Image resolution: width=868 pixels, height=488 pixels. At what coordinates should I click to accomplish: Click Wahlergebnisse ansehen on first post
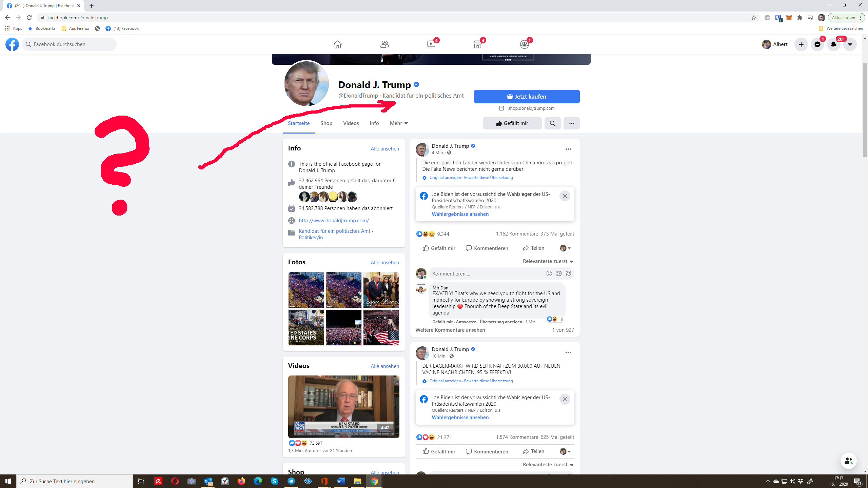pyautogui.click(x=460, y=214)
